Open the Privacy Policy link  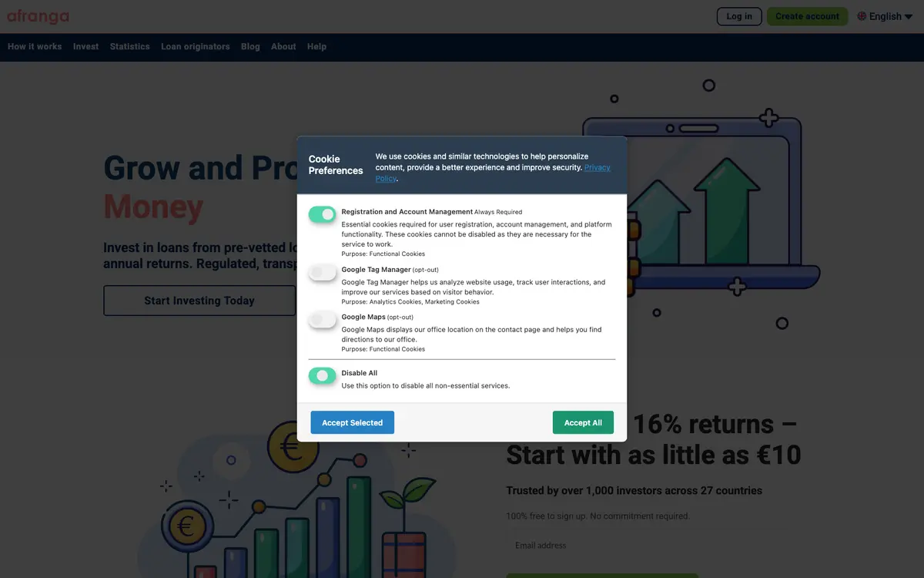(493, 173)
